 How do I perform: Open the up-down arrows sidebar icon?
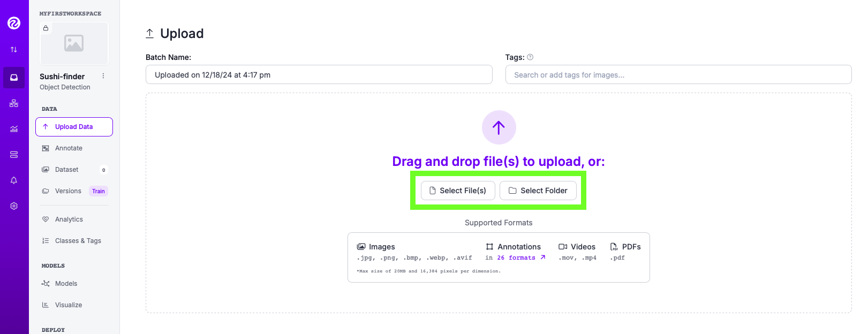coord(14,49)
